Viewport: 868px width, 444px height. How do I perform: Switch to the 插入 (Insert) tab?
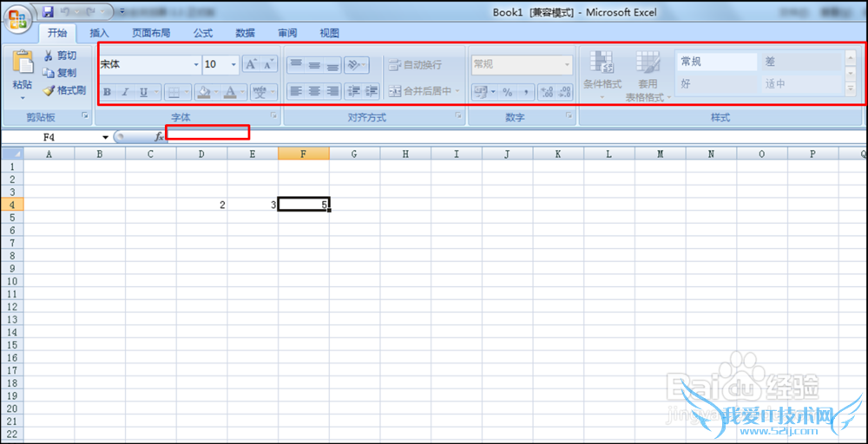[x=100, y=33]
